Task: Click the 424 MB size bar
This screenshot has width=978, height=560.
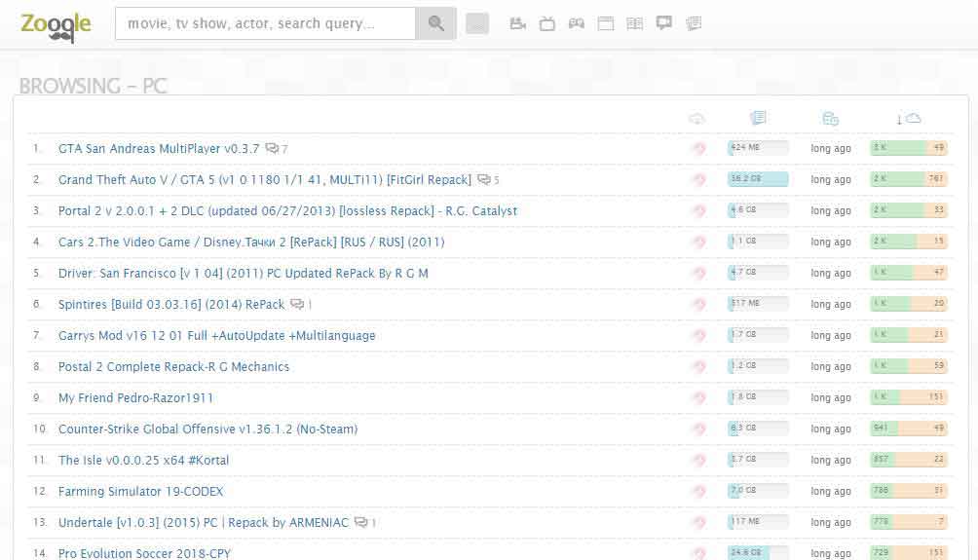Action: pos(758,148)
